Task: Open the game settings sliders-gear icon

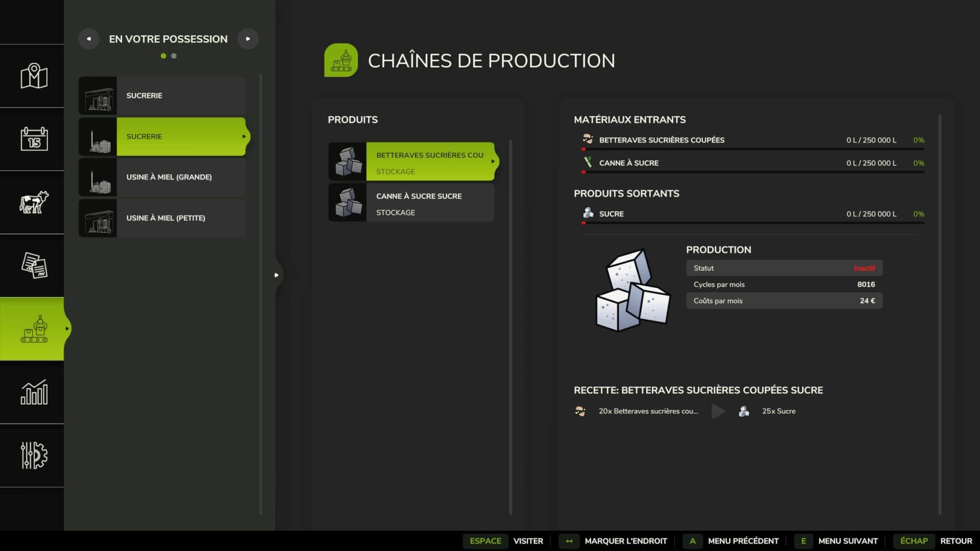Action: 34,455
